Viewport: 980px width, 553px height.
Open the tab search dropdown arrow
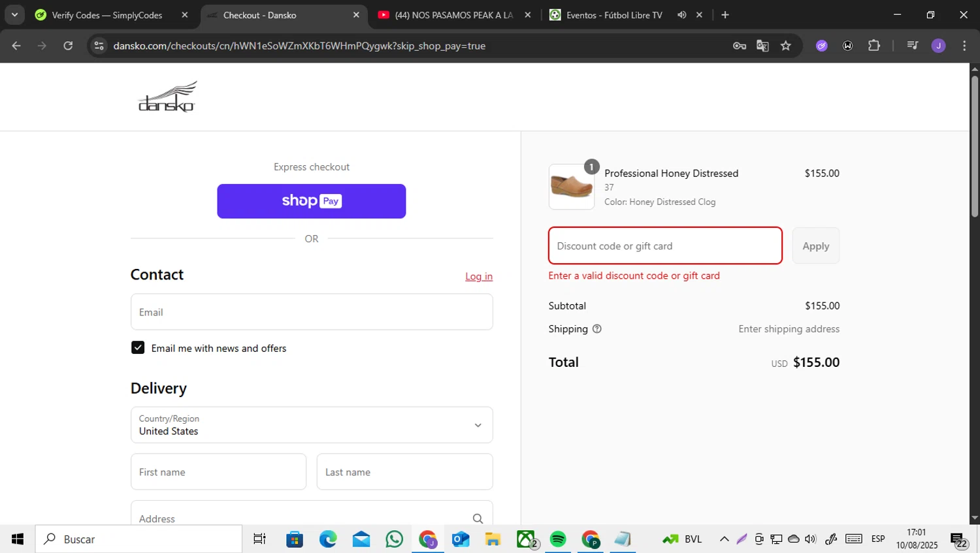click(x=14, y=14)
